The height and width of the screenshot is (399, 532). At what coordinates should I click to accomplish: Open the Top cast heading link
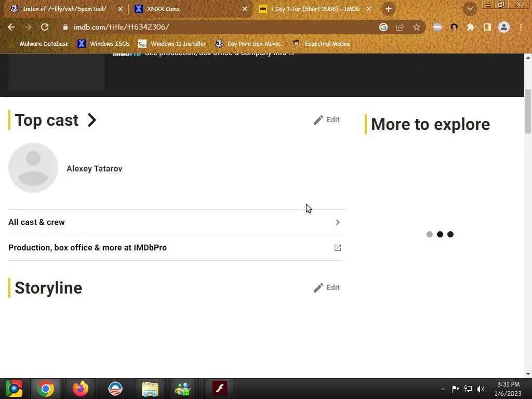click(46, 120)
